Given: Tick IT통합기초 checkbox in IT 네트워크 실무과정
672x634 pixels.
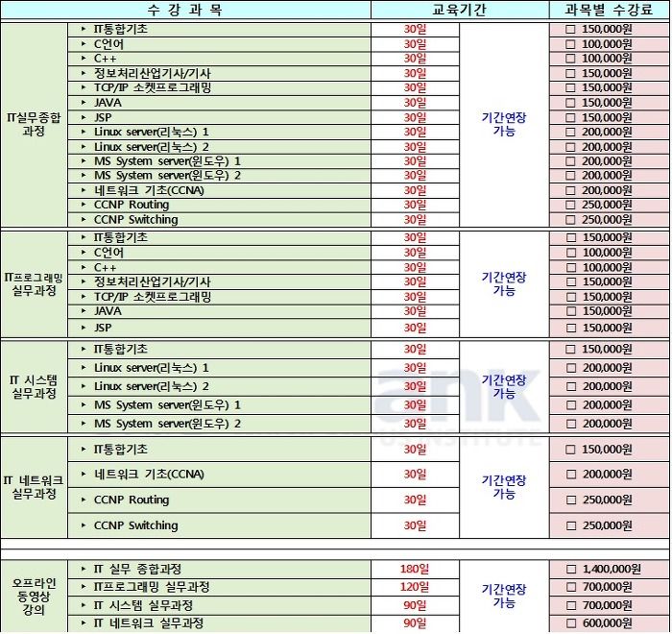Looking at the screenshot, I should pos(571,450).
